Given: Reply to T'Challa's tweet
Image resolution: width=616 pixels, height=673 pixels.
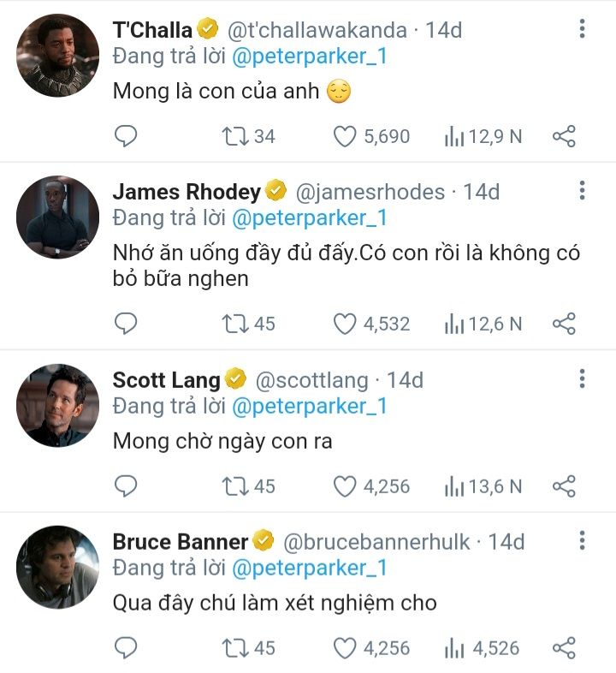Looking at the screenshot, I should (x=126, y=135).
